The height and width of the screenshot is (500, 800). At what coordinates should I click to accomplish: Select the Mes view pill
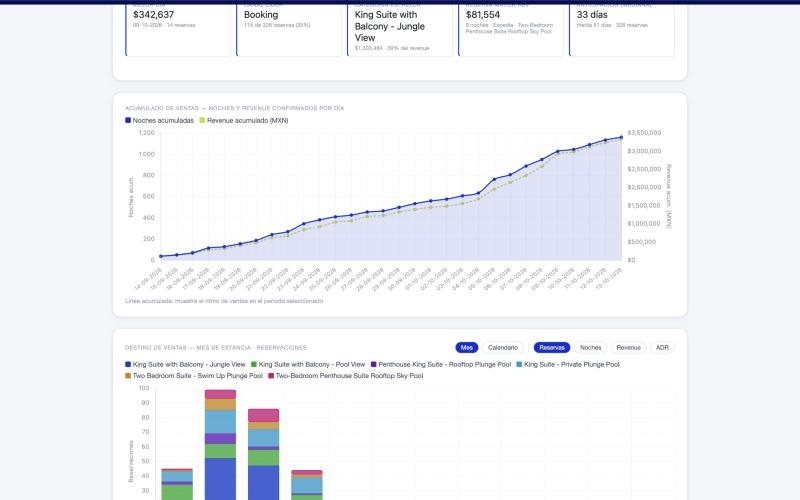point(466,347)
